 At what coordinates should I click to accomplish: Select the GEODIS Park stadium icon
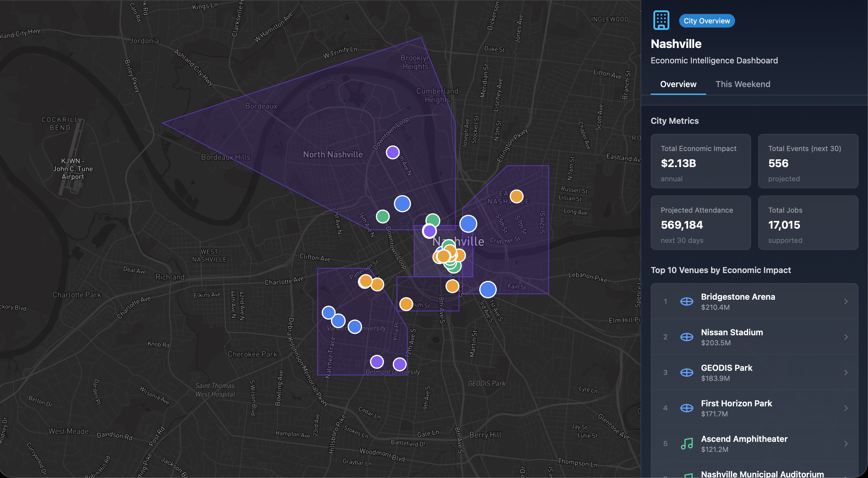click(x=687, y=373)
